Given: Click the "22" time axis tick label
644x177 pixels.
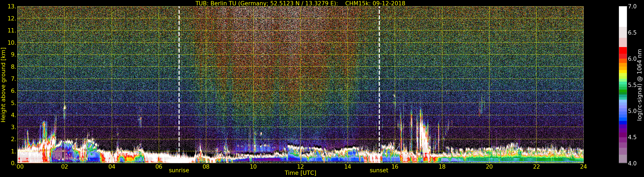Looking at the screenshot, I should pos(536,167).
